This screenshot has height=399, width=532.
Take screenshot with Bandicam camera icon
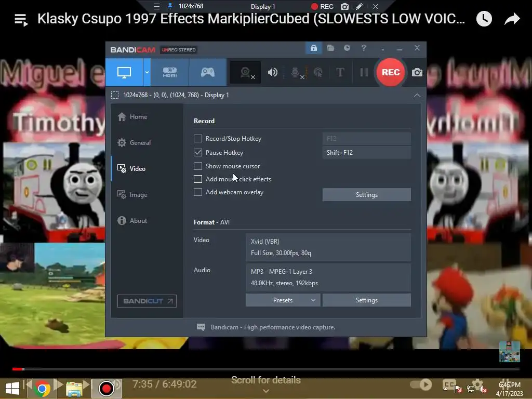[417, 72]
